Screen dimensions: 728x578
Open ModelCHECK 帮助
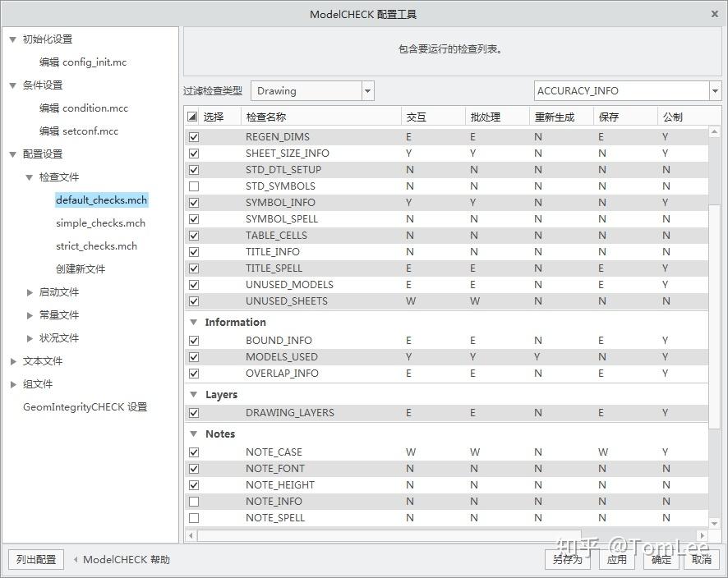pos(127,559)
